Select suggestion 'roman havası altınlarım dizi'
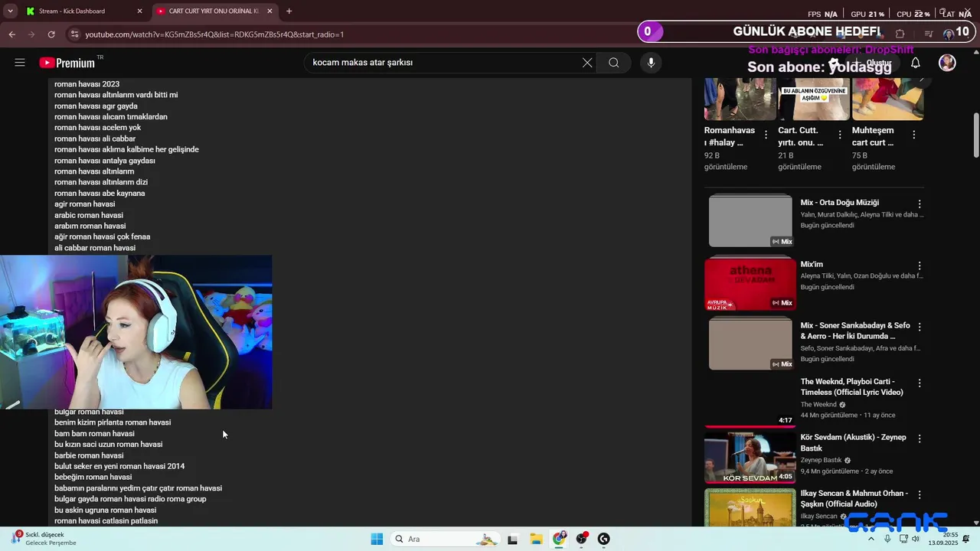 tap(101, 182)
